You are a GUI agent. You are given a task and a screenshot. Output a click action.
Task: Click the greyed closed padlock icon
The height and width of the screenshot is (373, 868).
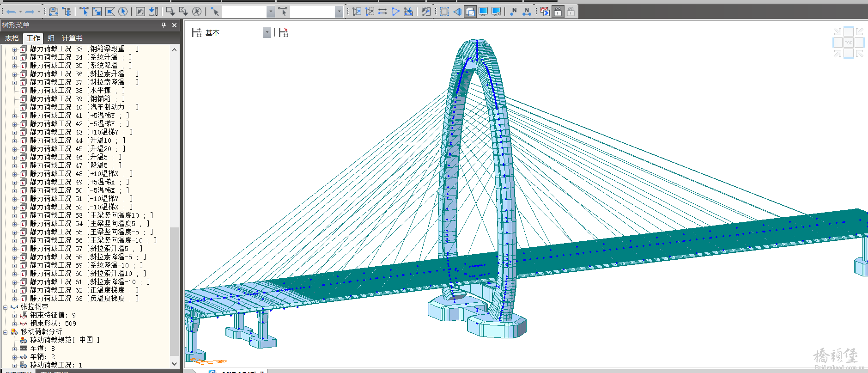571,12
